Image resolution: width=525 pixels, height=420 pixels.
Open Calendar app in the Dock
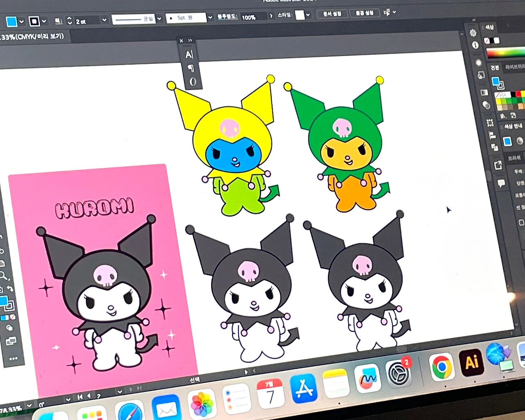(270, 394)
